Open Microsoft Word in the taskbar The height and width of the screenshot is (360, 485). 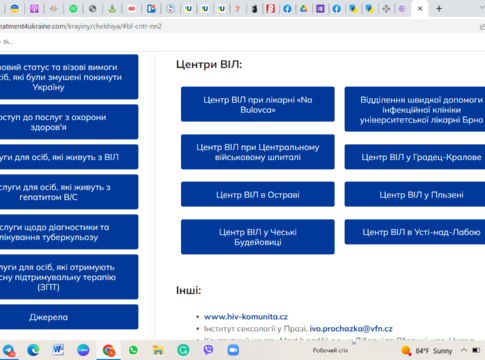coord(58,350)
